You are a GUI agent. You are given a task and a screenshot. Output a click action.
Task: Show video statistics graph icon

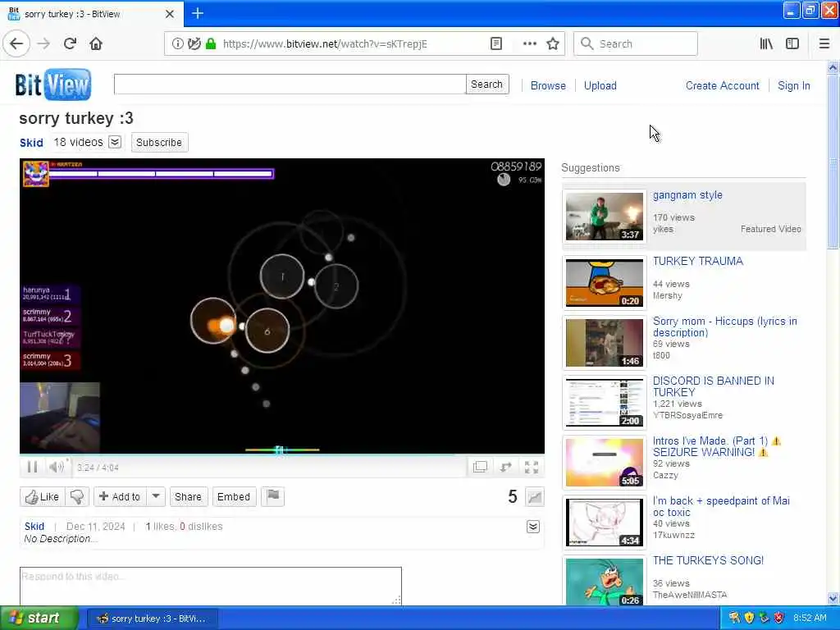point(535,497)
